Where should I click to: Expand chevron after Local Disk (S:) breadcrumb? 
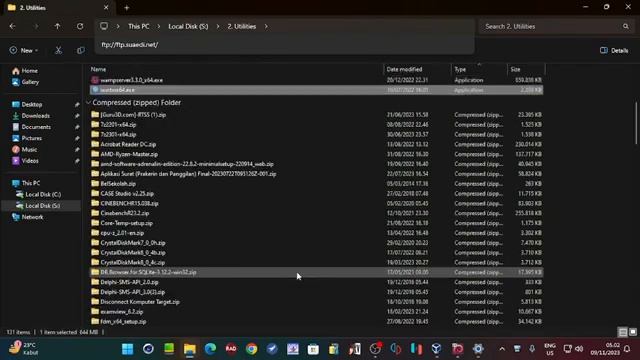pos(218,26)
